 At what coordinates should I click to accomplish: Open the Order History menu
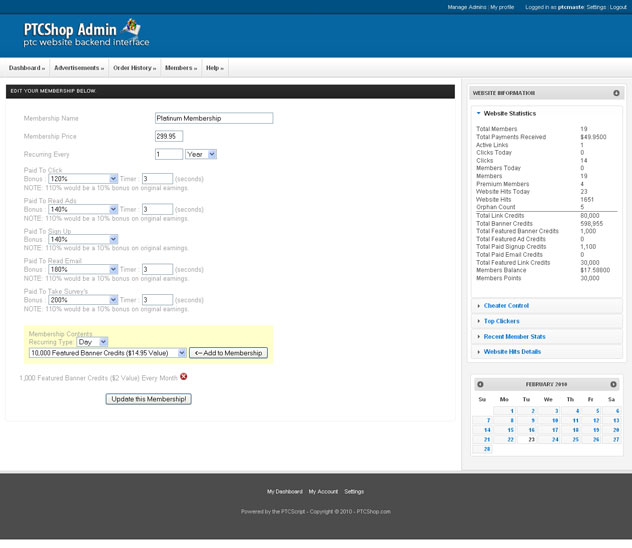134,68
